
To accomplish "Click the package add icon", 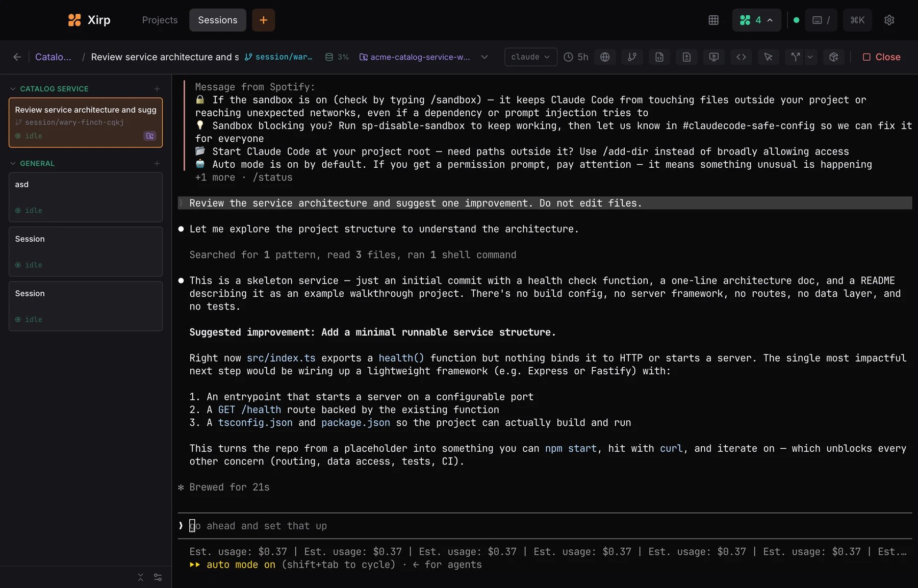I will [834, 57].
